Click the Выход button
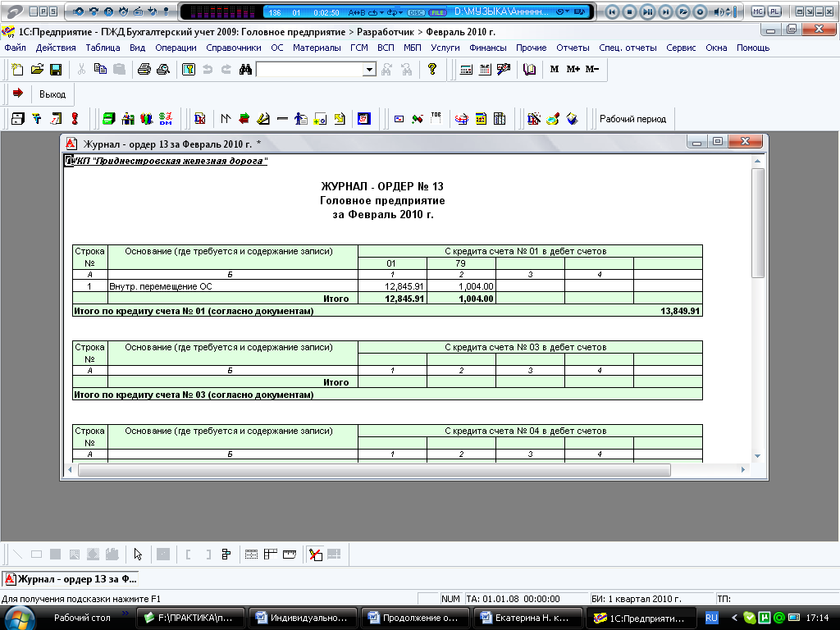This screenshot has height=630, width=840. pos(52,94)
